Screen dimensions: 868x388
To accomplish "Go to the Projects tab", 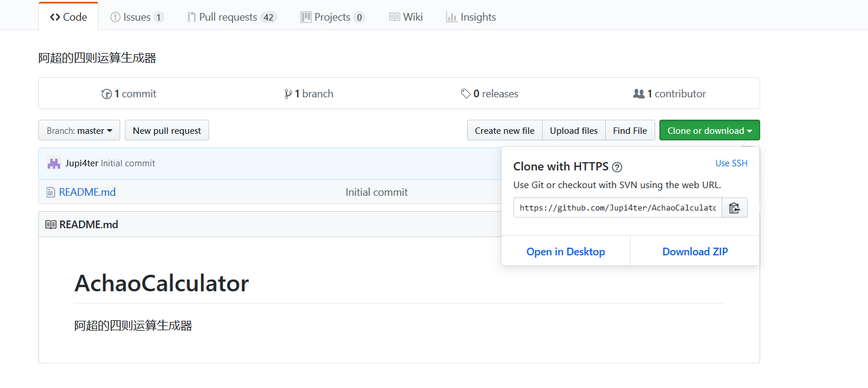I will tap(332, 17).
